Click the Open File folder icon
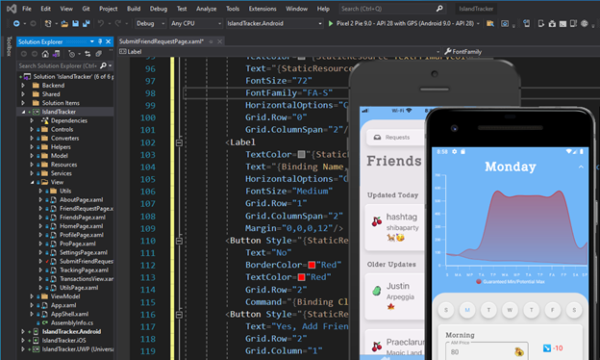The height and width of the screenshot is (360, 600). [x=64, y=24]
